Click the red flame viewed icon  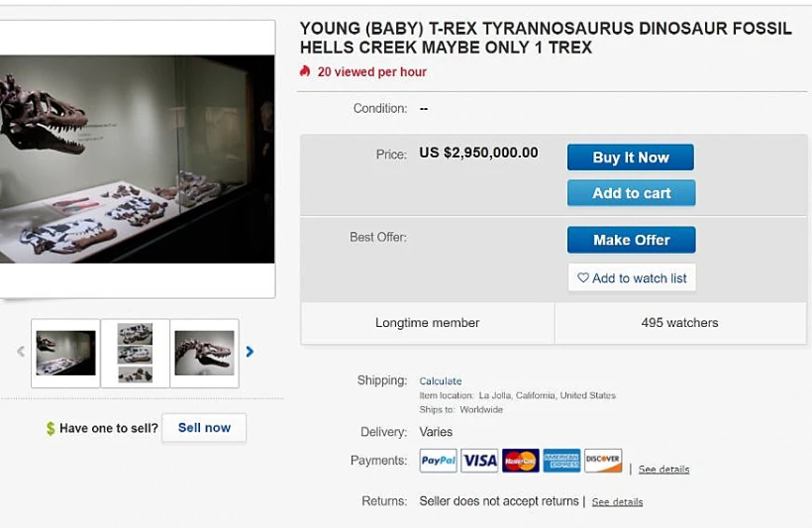coord(305,72)
